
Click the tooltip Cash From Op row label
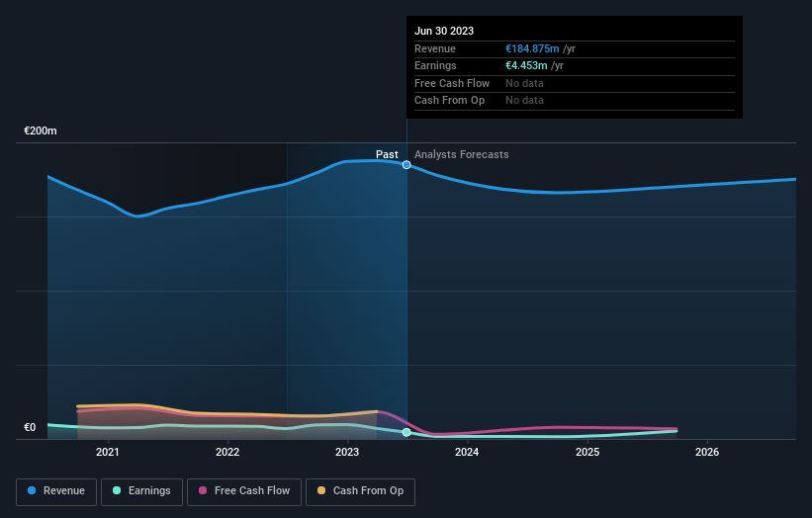449,101
